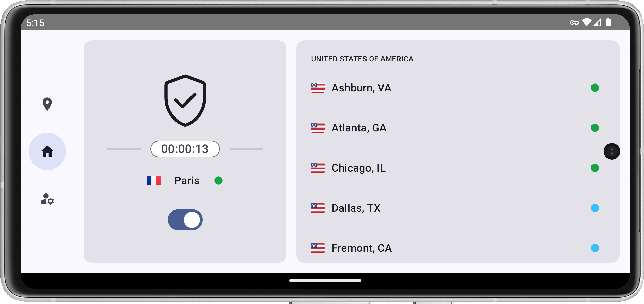Select Dallas, TX server location

tap(355, 208)
